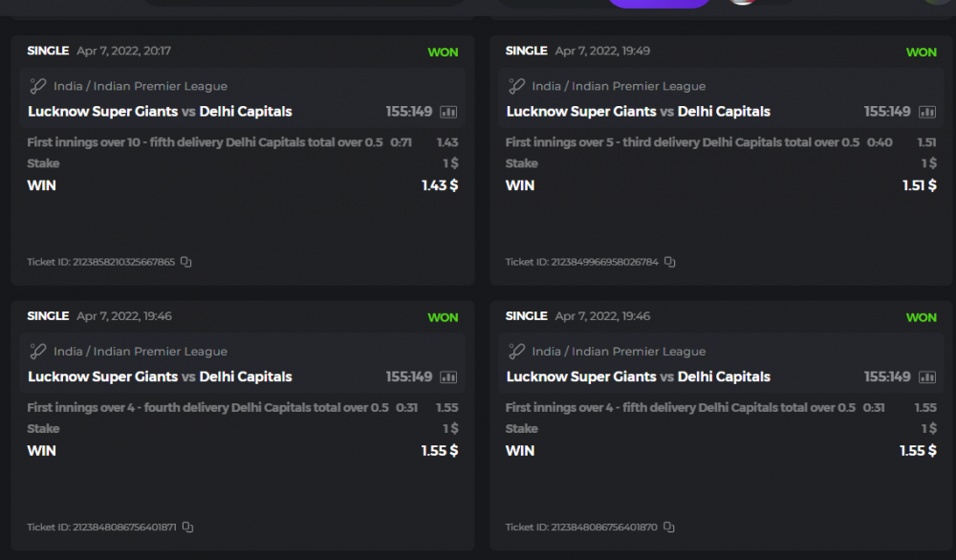Copy ticket ID ending in 1871
The width and height of the screenshot is (956, 560).
click(x=187, y=528)
